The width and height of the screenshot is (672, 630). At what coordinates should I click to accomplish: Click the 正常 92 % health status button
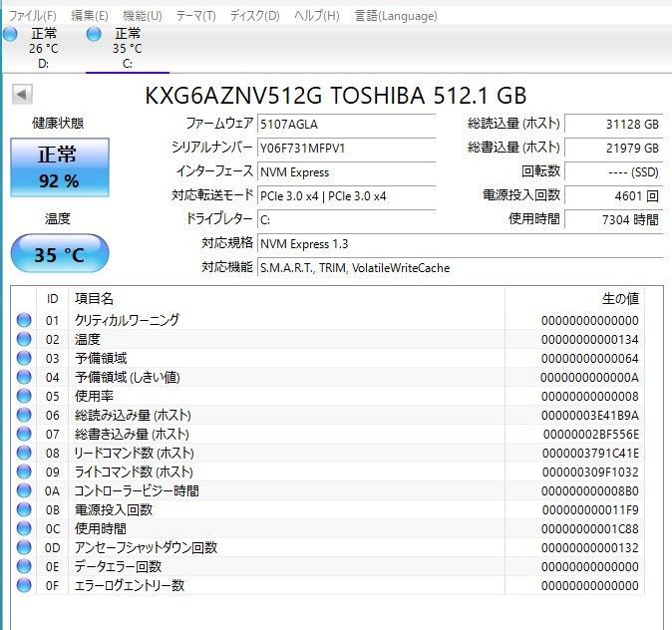click(x=60, y=167)
